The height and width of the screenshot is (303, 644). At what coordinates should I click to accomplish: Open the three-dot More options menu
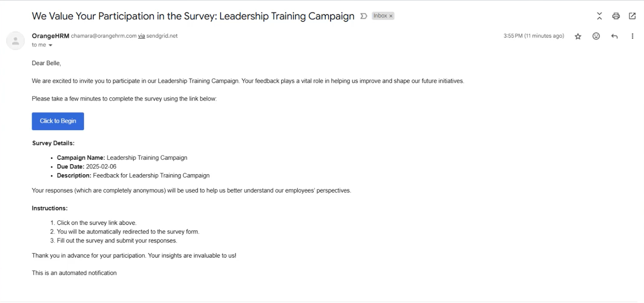tap(632, 36)
